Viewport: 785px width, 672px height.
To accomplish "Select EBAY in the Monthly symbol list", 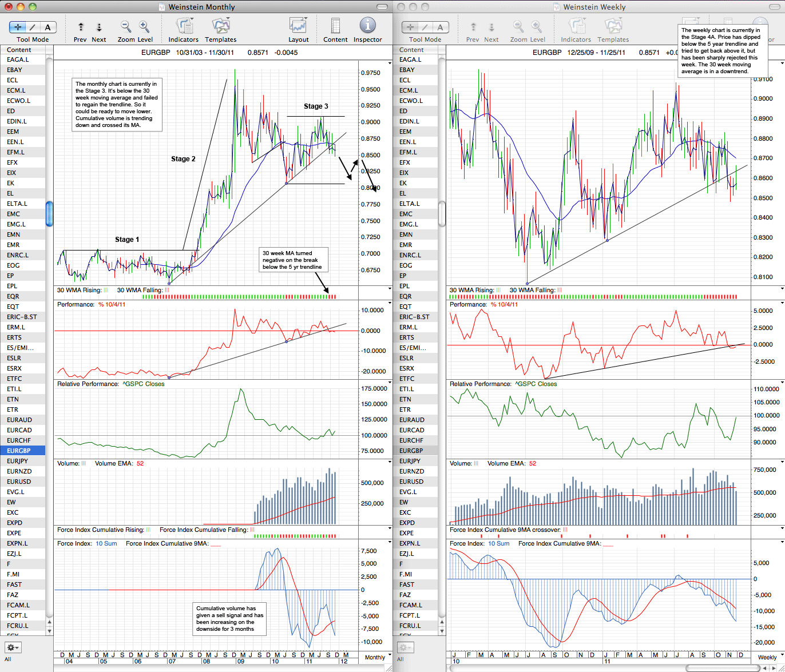I will tap(23, 70).
